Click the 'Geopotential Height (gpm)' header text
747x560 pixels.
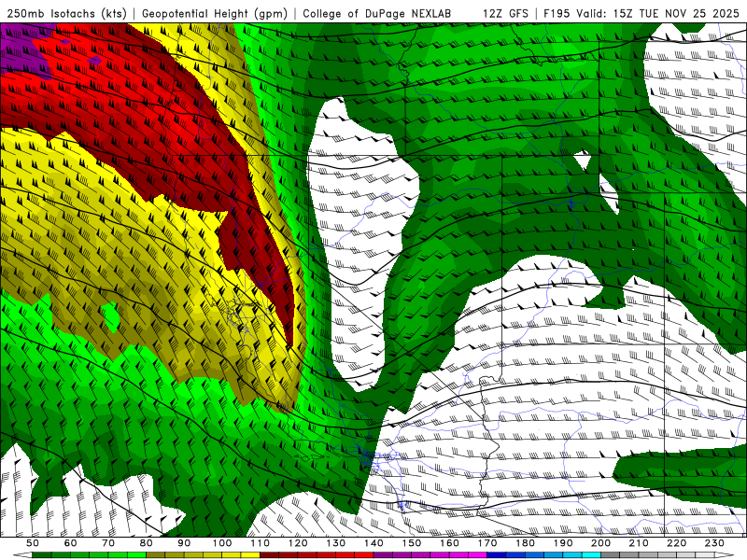coord(215,14)
